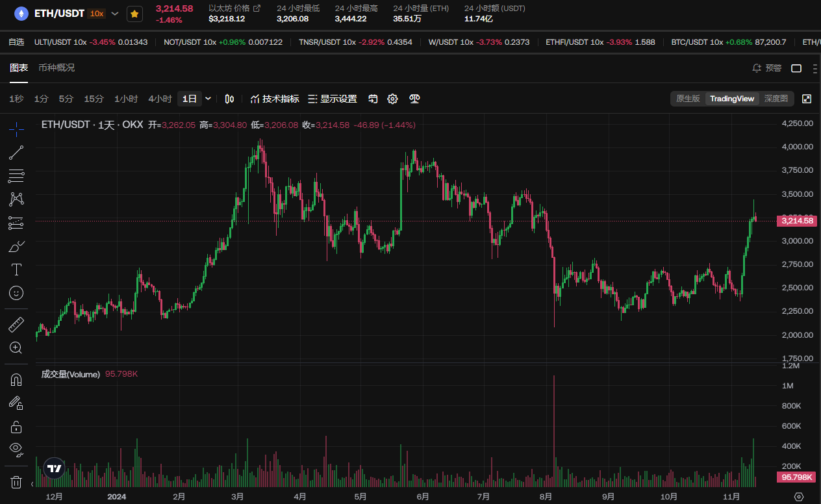Select the brush drawing tool
The image size is (821, 504).
click(16, 246)
